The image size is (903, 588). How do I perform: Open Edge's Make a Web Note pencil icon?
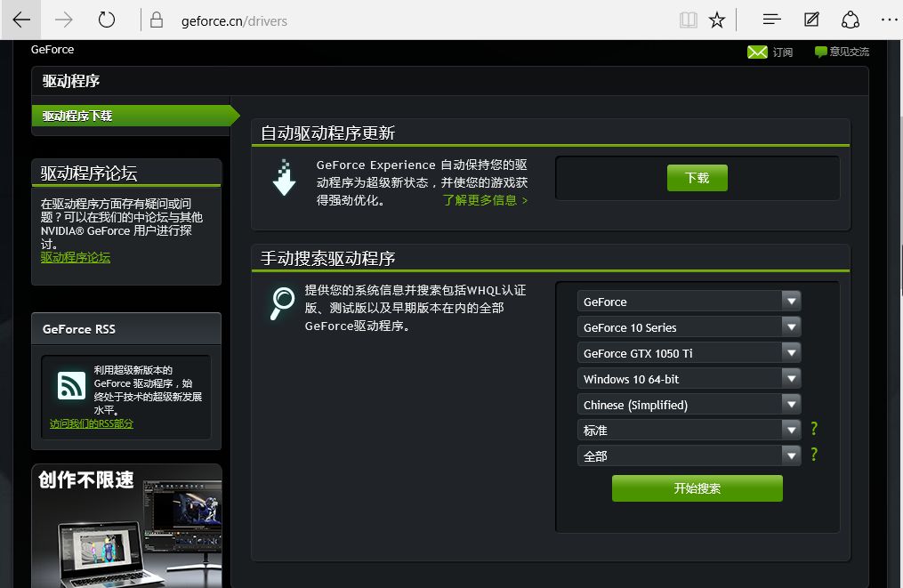811,20
